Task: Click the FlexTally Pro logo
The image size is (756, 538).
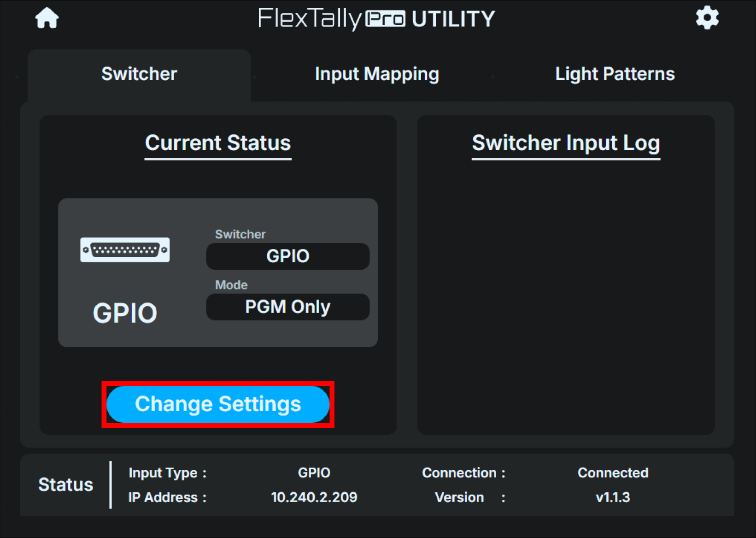Action: (x=376, y=18)
